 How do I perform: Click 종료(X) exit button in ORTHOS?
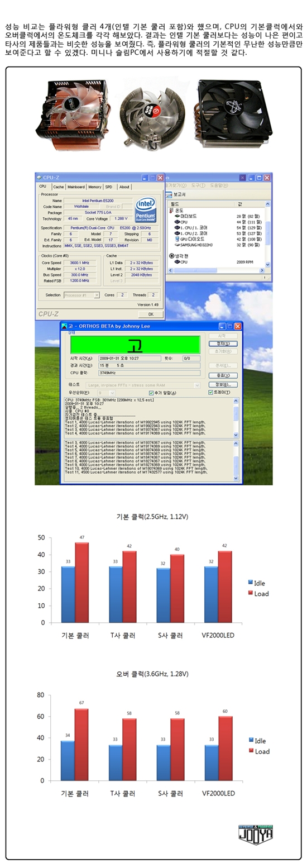coord(222,375)
